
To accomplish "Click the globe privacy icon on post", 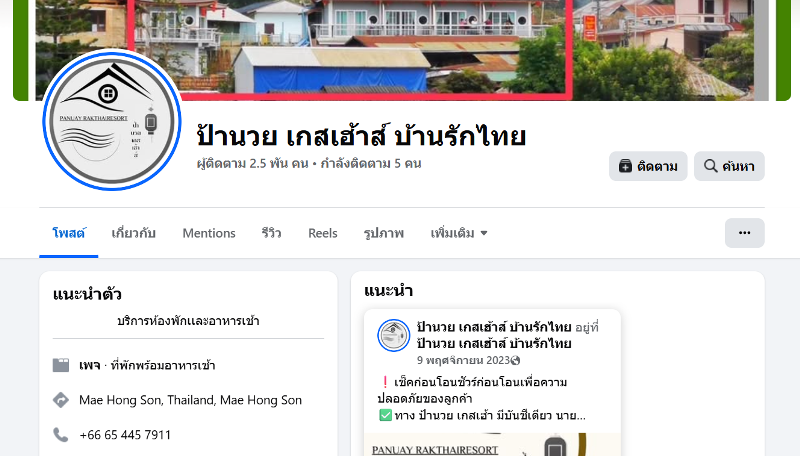I will [515, 361].
